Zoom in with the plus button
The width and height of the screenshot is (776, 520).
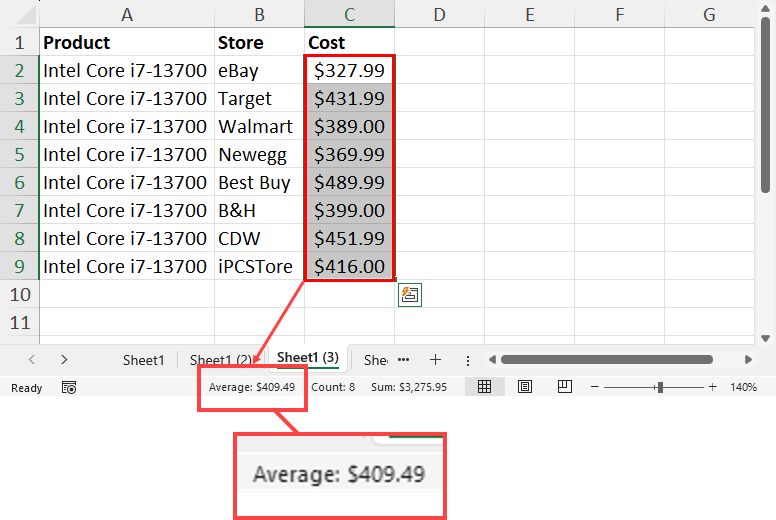coord(713,387)
